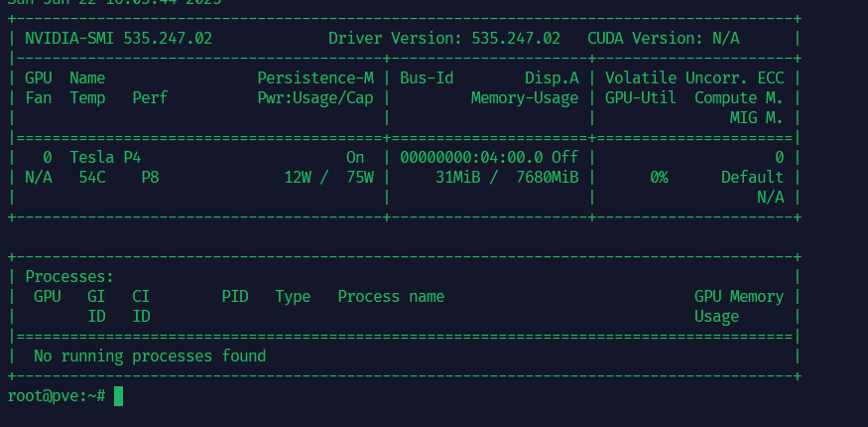Click the Processes: section heading
The width and height of the screenshot is (868, 427).
click(69, 277)
